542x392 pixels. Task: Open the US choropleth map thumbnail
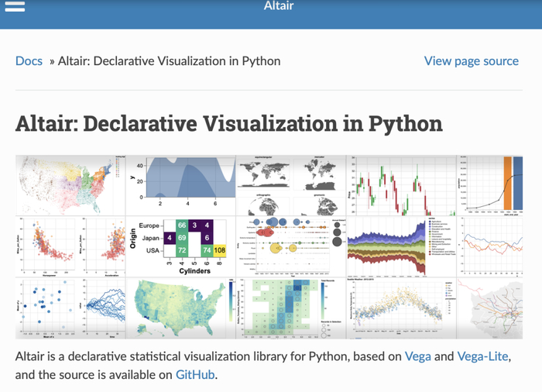180,308
